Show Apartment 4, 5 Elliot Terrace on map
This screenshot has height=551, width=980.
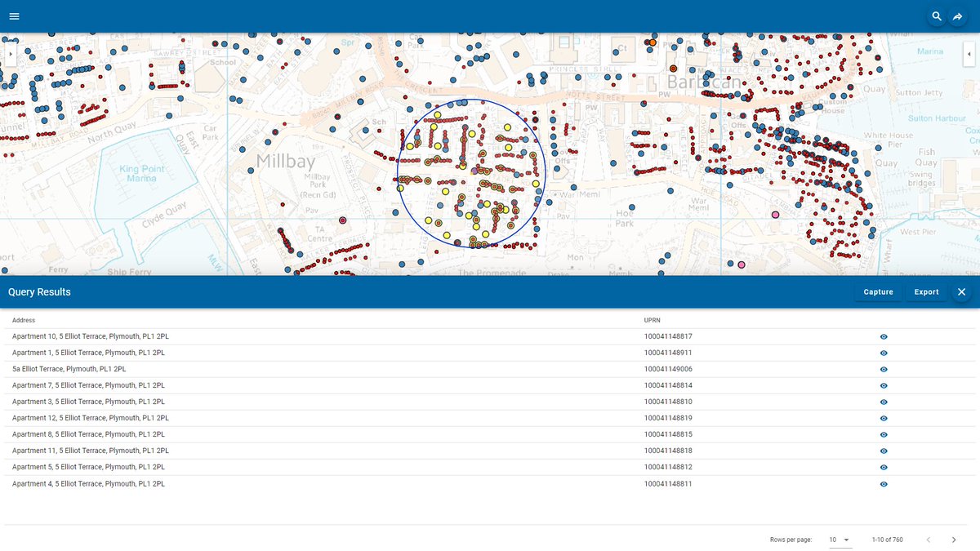point(883,483)
